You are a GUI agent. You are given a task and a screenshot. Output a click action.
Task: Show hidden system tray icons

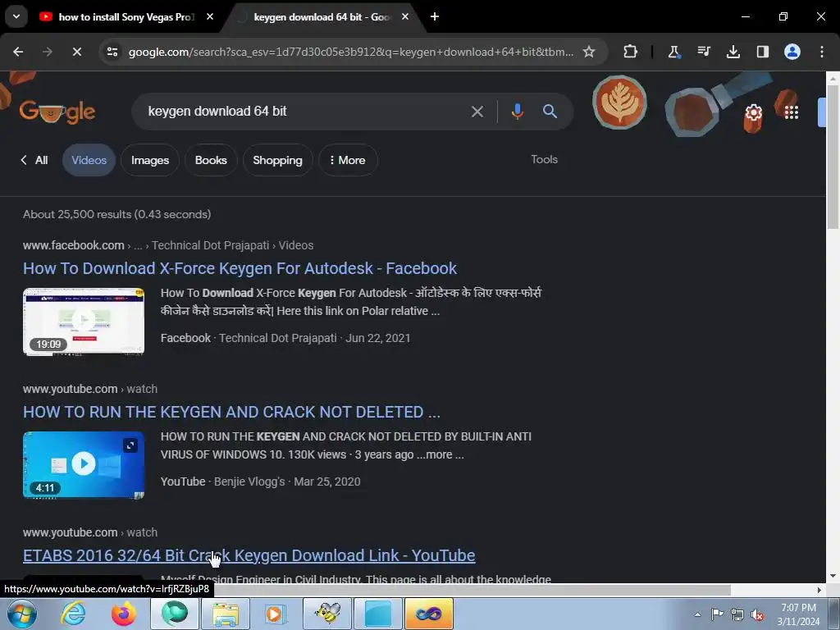tap(697, 614)
